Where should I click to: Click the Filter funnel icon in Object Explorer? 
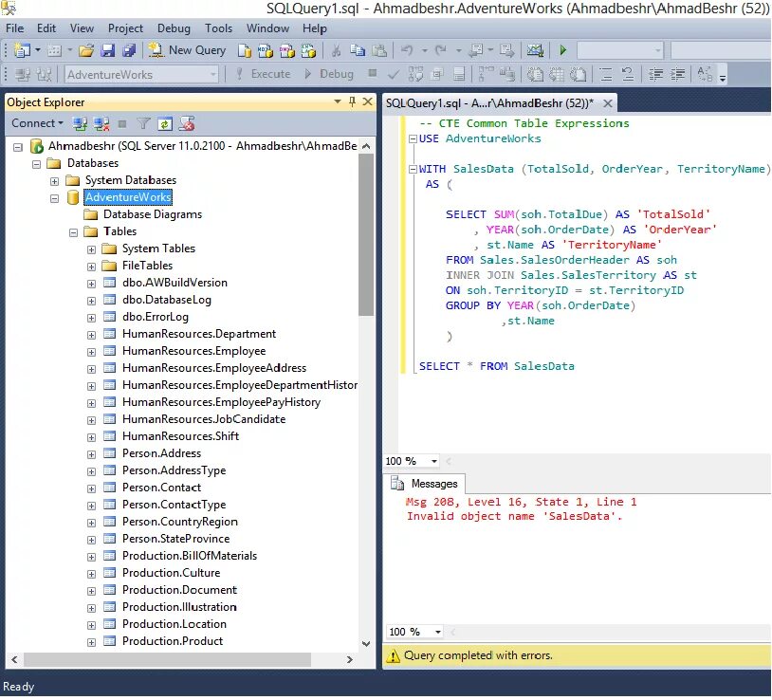tap(143, 124)
